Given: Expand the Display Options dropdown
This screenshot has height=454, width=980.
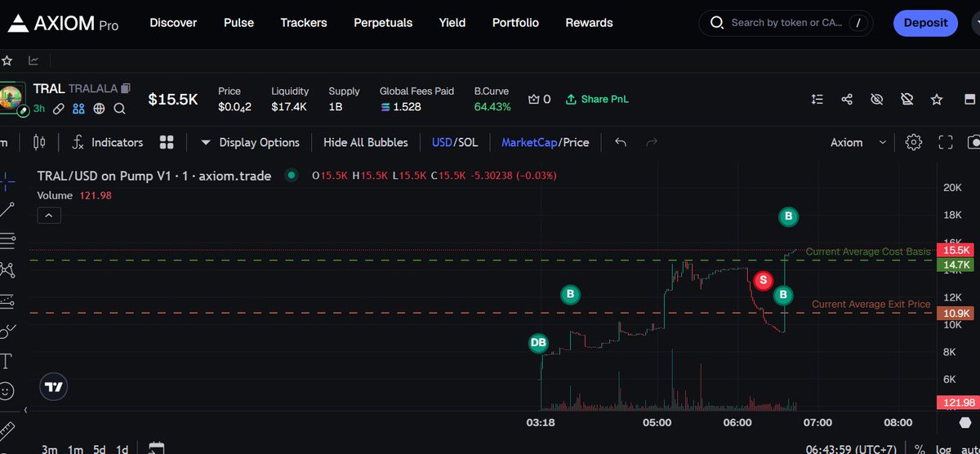Looking at the screenshot, I should pyautogui.click(x=250, y=142).
